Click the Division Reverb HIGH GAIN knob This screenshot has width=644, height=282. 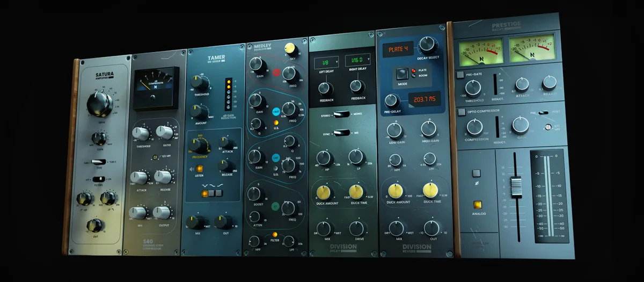point(428,129)
